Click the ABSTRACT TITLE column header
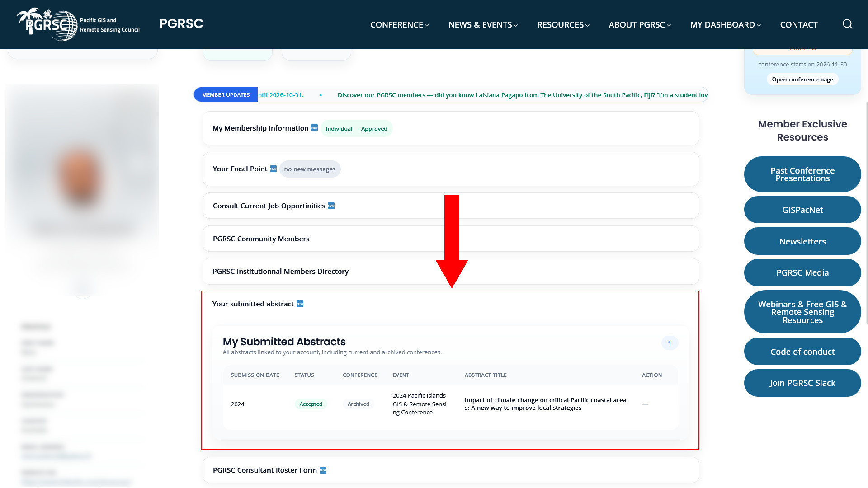The height and width of the screenshot is (488, 868). coord(486,375)
